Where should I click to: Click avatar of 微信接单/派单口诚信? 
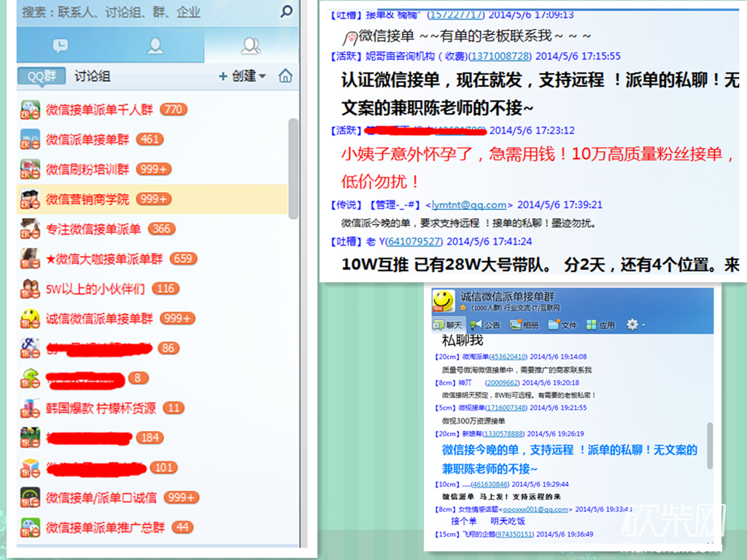[30, 497]
